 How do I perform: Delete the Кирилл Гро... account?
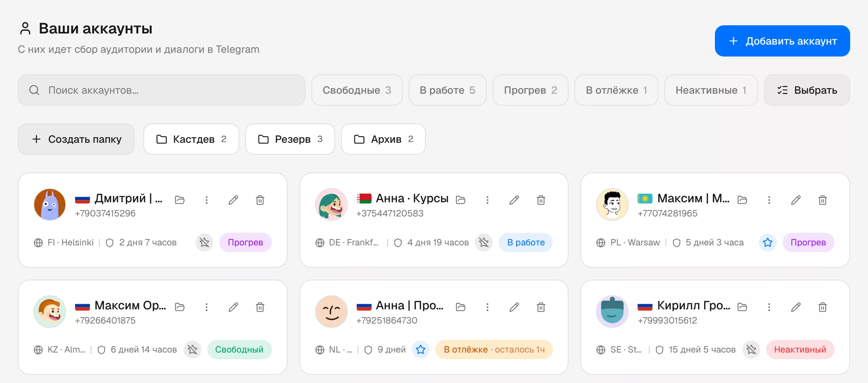(x=823, y=307)
